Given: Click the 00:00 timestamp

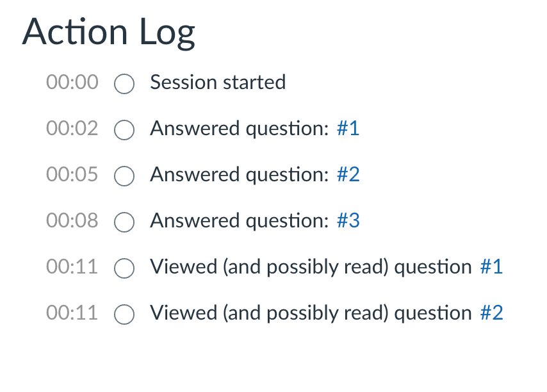Looking at the screenshot, I should click(x=72, y=82).
